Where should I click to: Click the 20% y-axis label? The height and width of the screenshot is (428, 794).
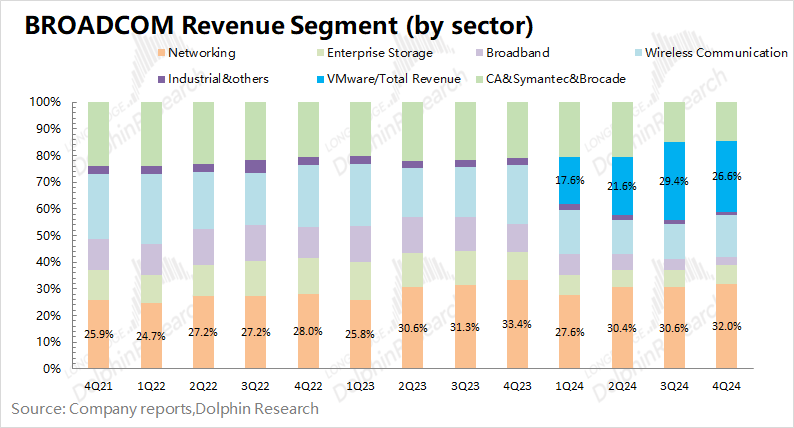(48, 316)
